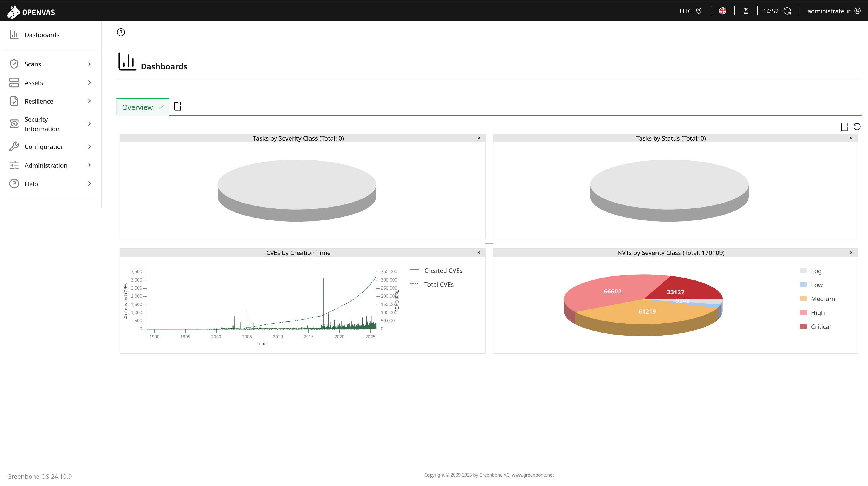The height and width of the screenshot is (486, 868).
Task: Toggle the Total CVEs legend entry
Action: tap(438, 284)
